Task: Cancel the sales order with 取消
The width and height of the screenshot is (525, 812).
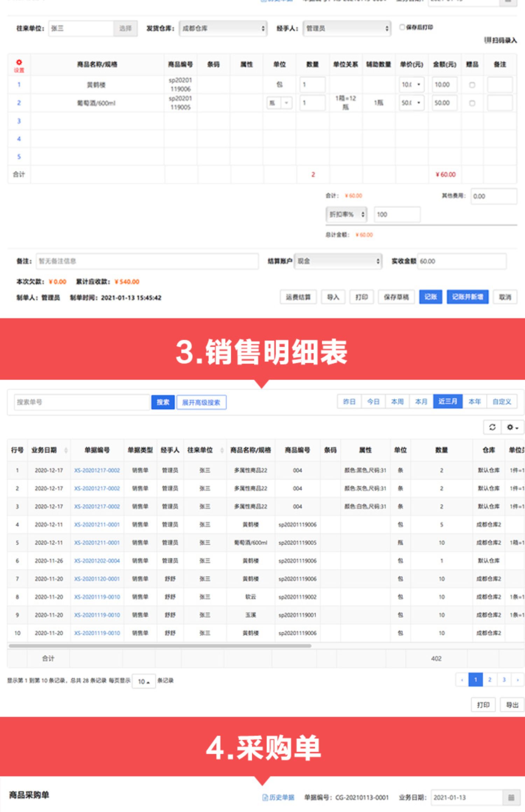Action: click(505, 297)
